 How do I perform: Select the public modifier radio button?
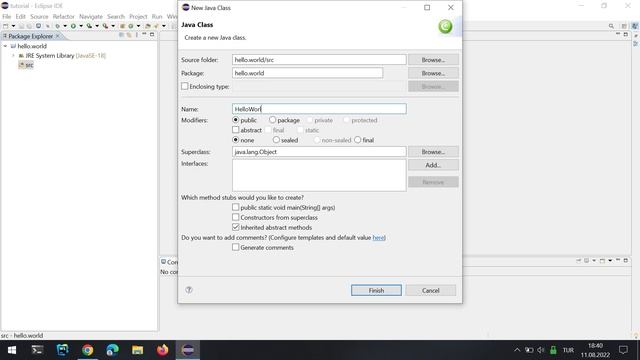[236, 120]
